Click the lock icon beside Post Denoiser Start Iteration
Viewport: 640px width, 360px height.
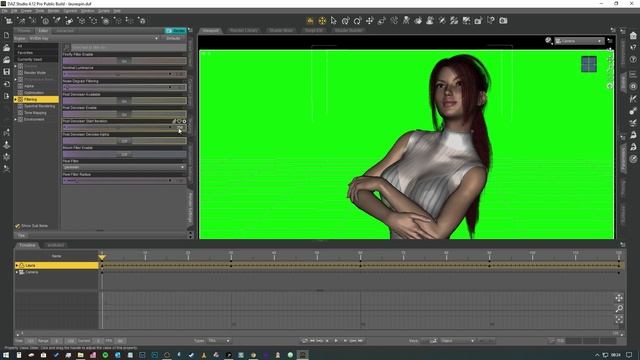click(x=174, y=121)
